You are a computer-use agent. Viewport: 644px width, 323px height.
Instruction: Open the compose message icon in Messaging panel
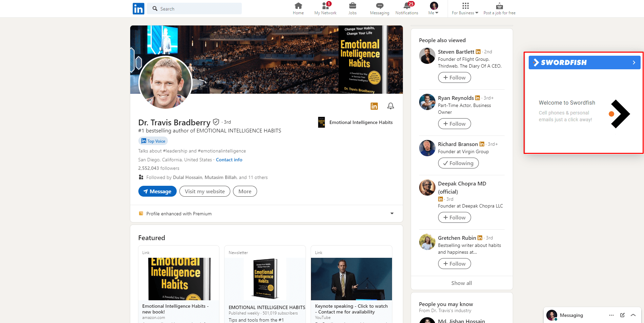tap(622, 315)
